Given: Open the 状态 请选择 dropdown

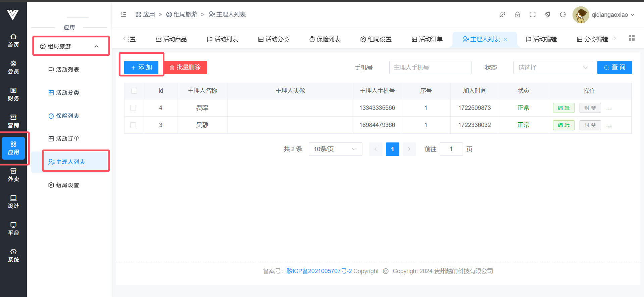Looking at the screenshot, I should [x=553, y=68].
